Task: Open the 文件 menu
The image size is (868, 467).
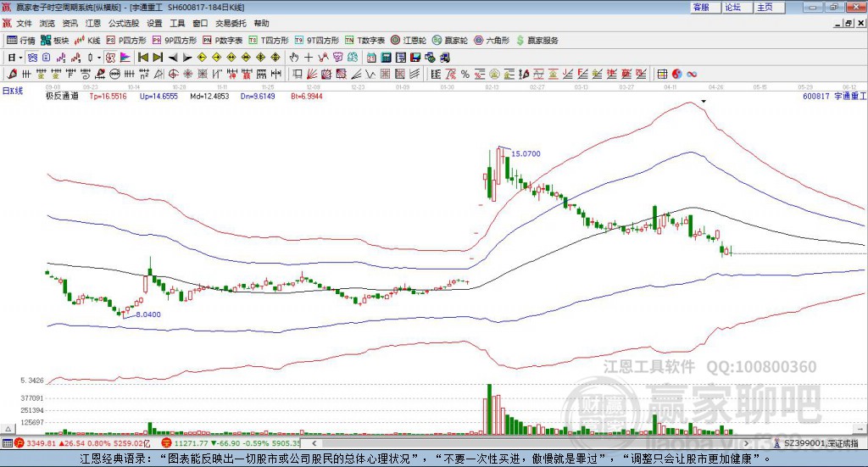Action: click(x=24, y=23)
